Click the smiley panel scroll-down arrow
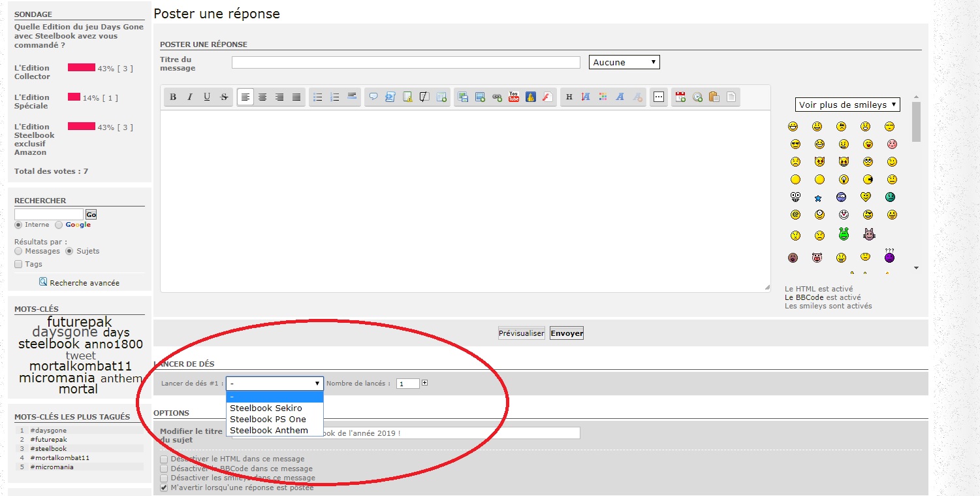 (916, 267)
